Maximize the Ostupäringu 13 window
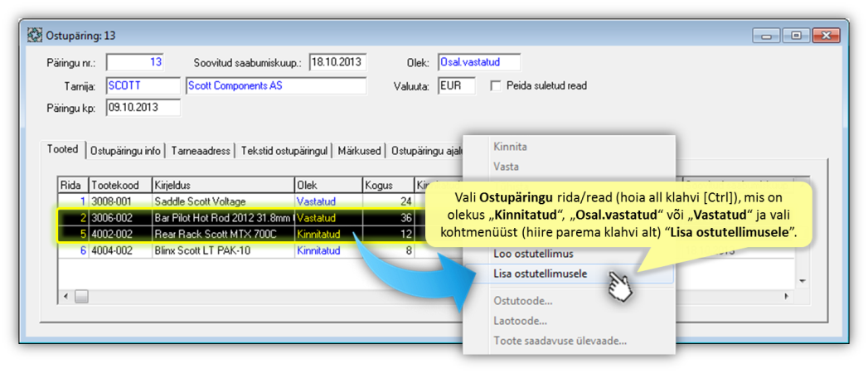The image size is (868, 373). point(795,36)
